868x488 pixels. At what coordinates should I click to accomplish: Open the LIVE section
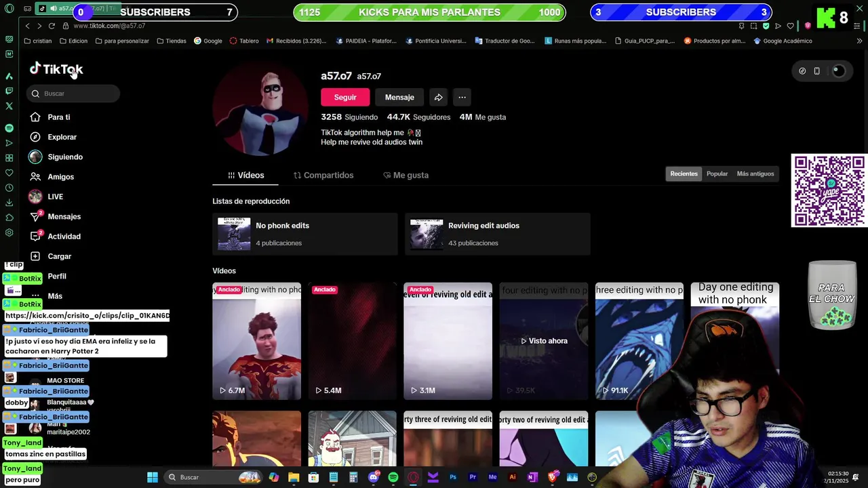(x=46, y=197)
